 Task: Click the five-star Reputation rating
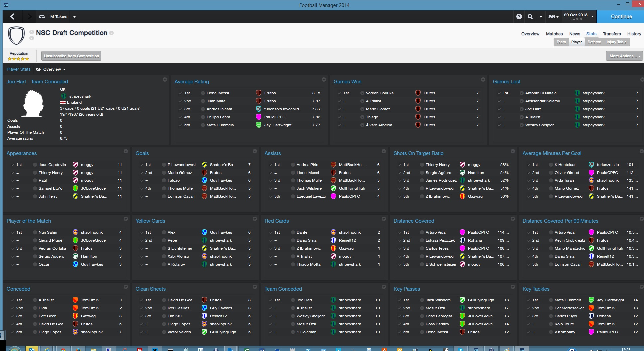coord(18,59)
